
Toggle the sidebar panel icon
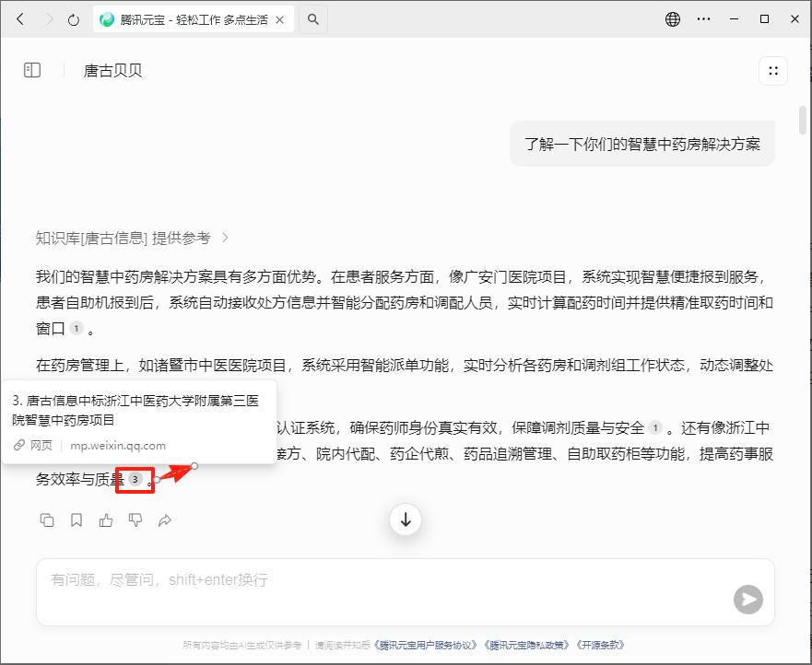click(32, 70)
